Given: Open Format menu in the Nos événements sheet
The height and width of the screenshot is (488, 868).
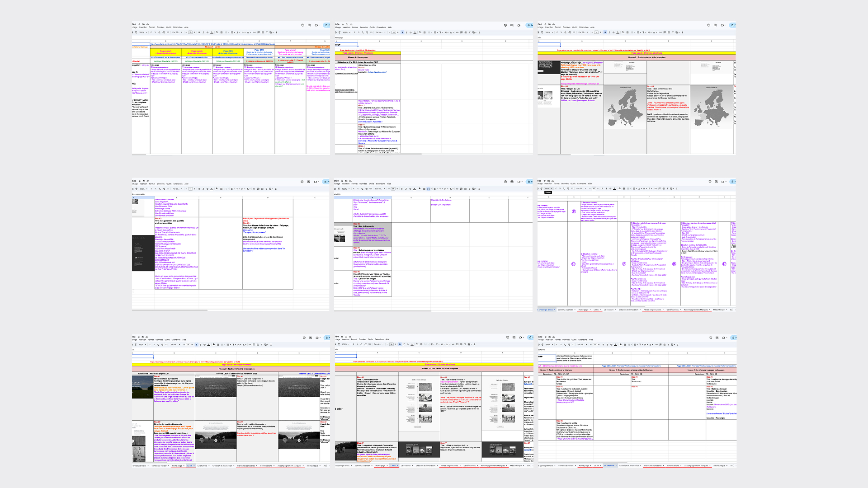Looking at the screenshot, I should (354, 183).
